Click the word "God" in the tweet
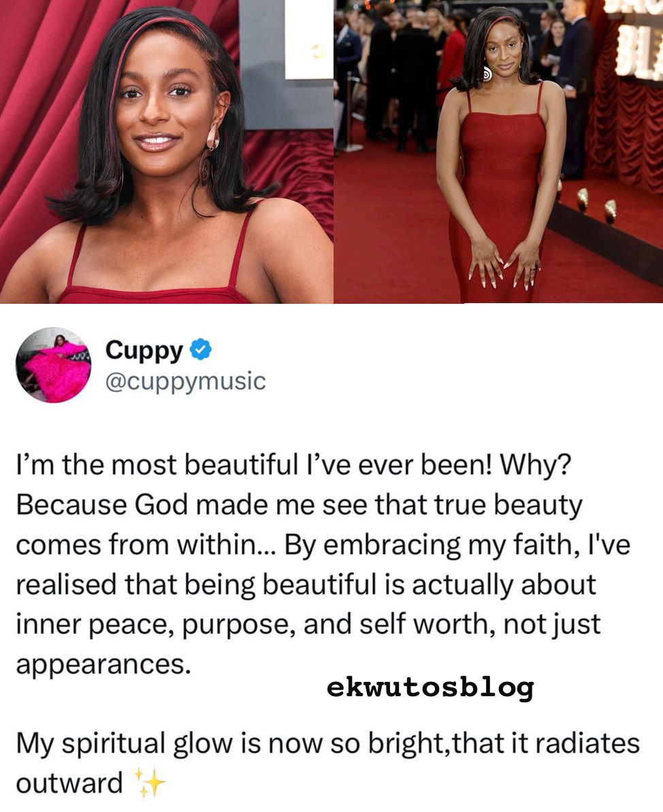Image resolution: width=663 pixels, height=812 pixels. click(161, 505)
